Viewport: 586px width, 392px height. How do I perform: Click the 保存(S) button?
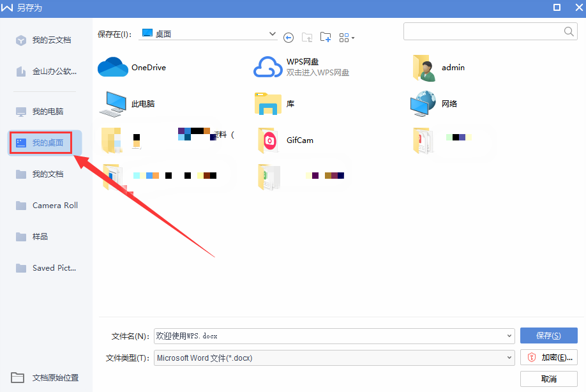pyautogui.click(x=548, y=336)
